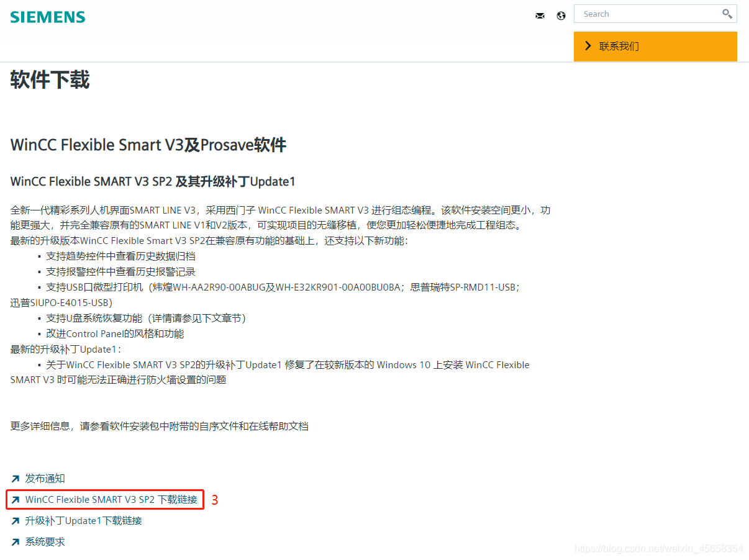Click the arrow icon beside 发布通知
This screenshot has height=560, width=749.
pyautogui.click(x=16, y=479)
